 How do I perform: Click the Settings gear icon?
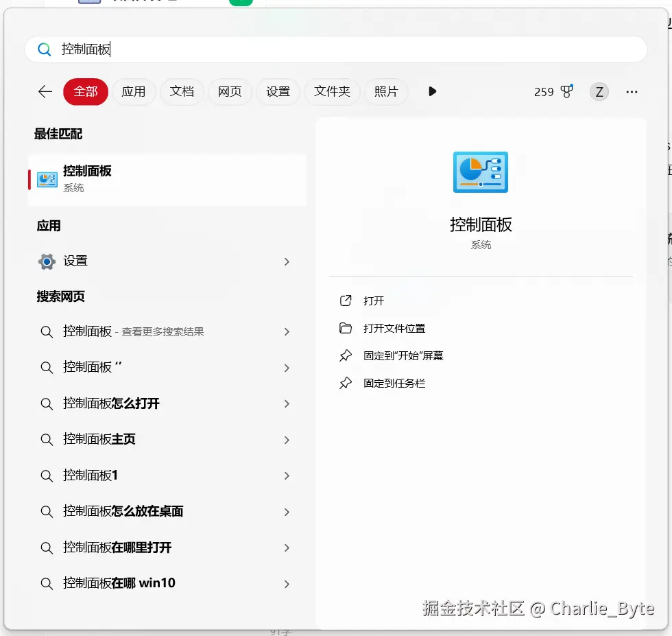tap(47, 261)
